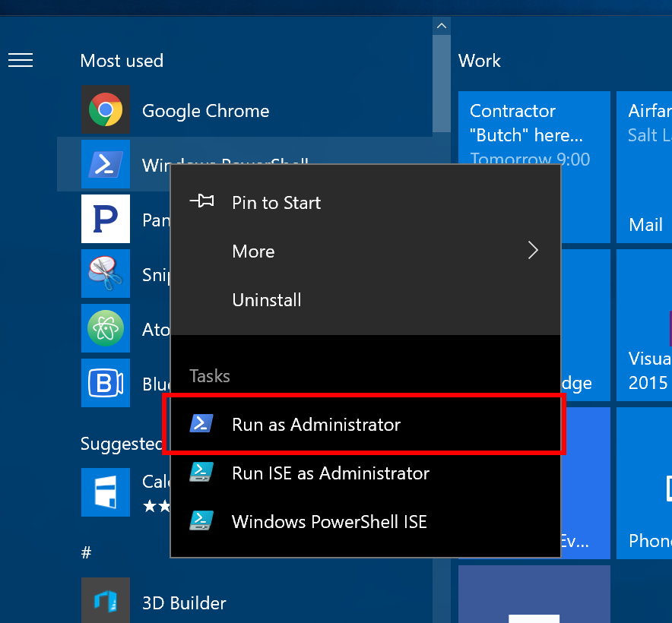Click the Work tile group heading
Viewport: 672px width, 623px height.
480,61
